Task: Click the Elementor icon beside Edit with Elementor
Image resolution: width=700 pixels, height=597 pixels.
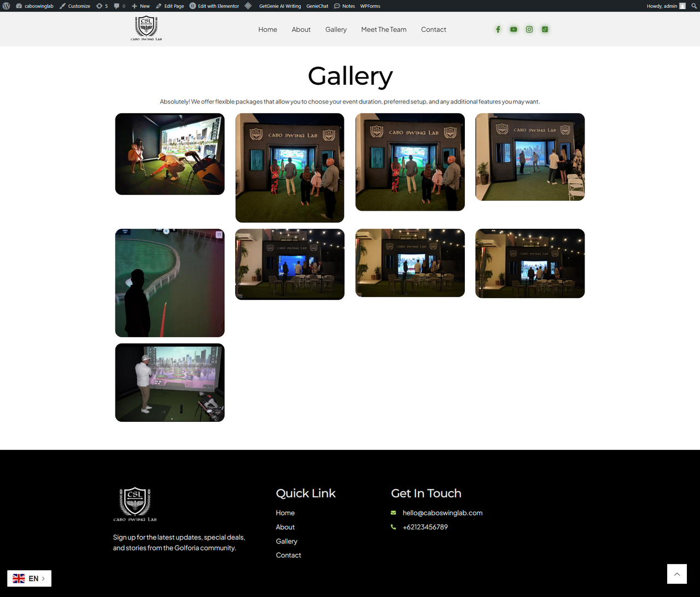Action: pos(191,6)
